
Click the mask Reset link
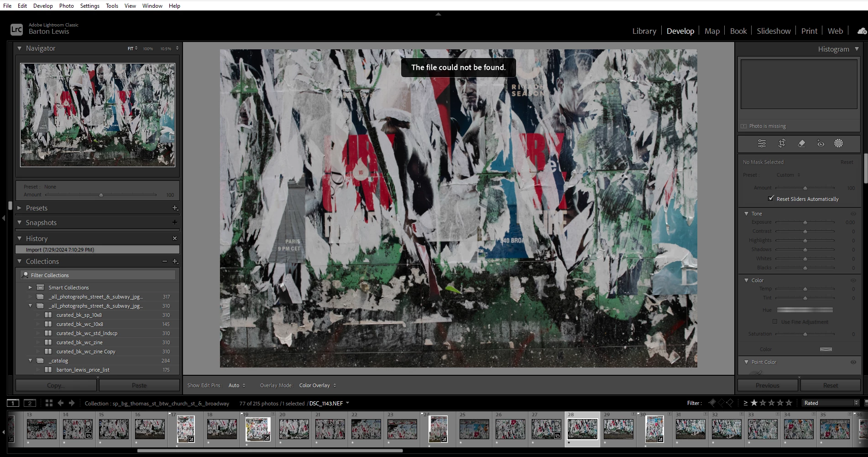pos(847,162)
